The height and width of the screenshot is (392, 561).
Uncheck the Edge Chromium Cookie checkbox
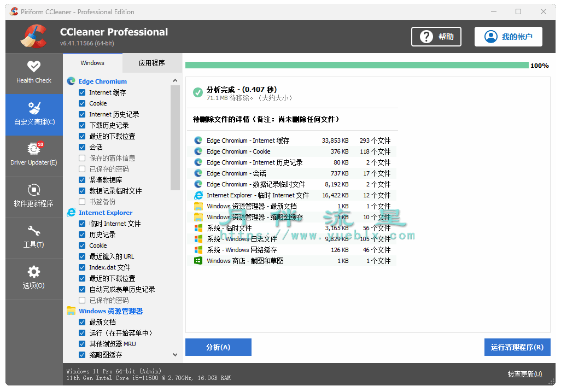[82, 103]
